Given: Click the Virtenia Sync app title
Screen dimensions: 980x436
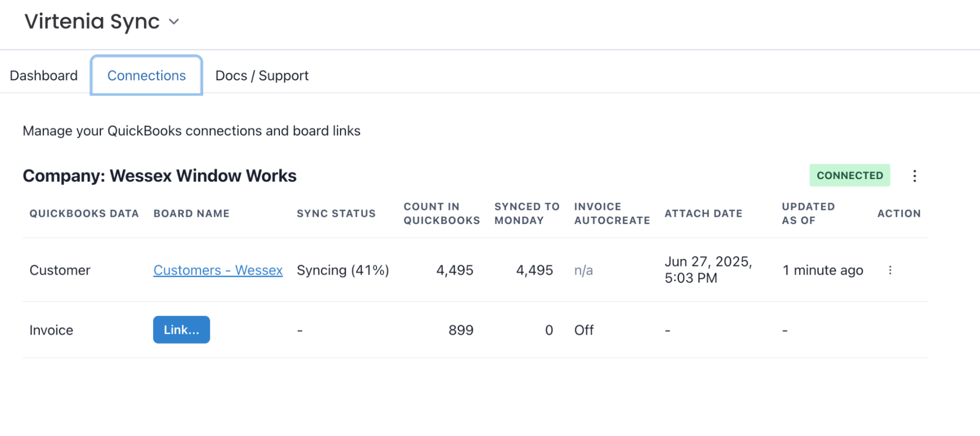Looking at the screenshot, I should [92, 22].
